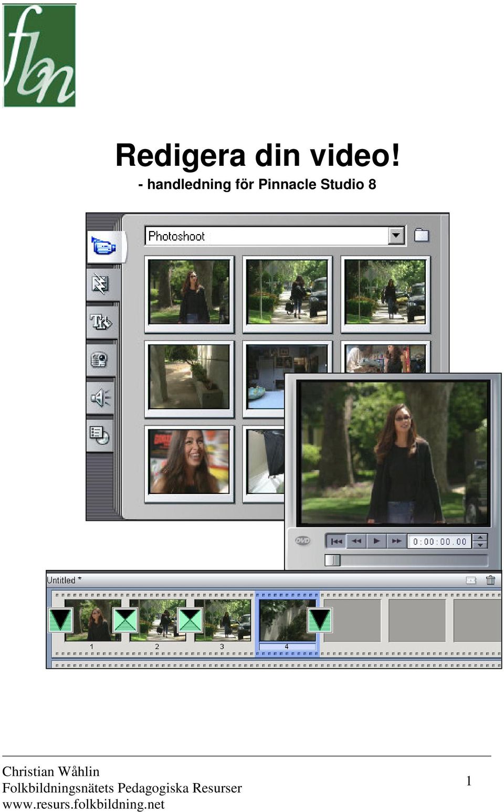Open the still photos album tab
The width and height of the screenshot is (504, 812).
tap(100, 360)
